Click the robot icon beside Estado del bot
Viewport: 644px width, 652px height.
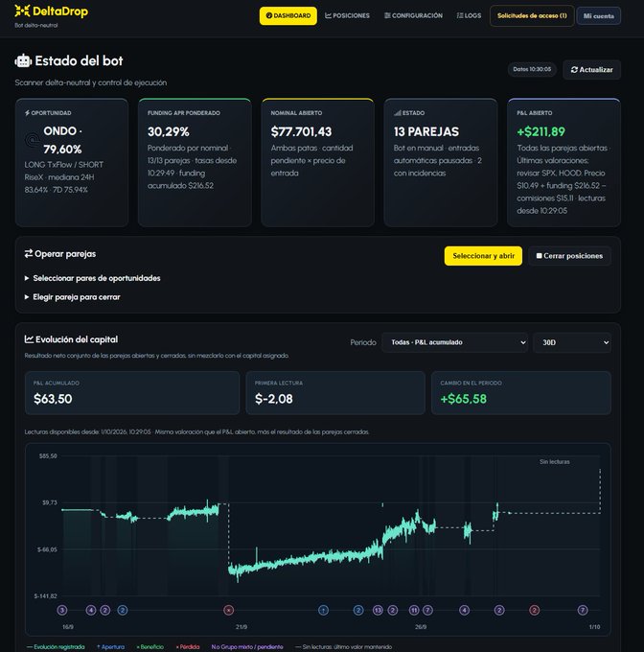pos(23,60)
